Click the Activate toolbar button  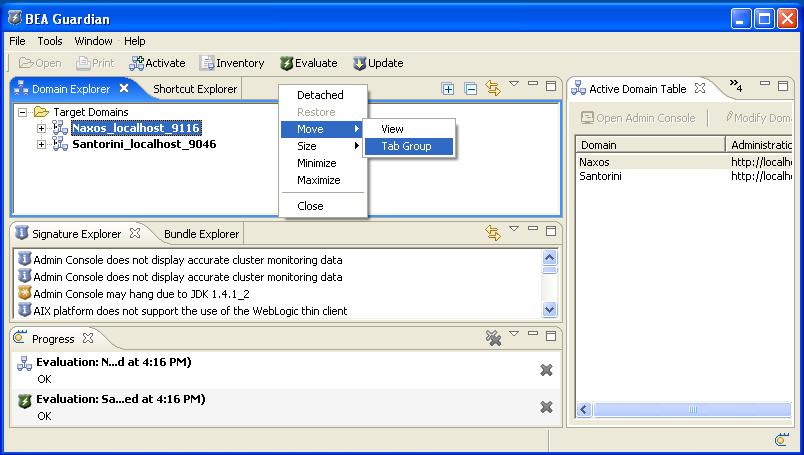click(157, 63)
